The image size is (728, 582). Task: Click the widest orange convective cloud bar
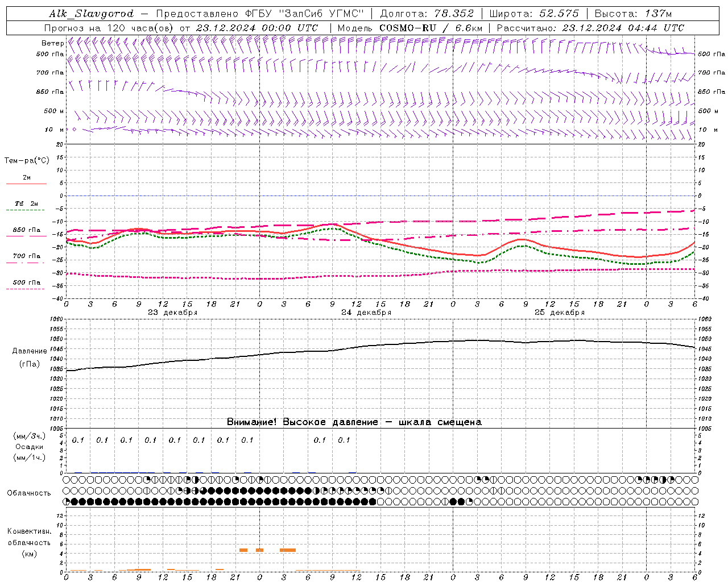click(287, 550)
